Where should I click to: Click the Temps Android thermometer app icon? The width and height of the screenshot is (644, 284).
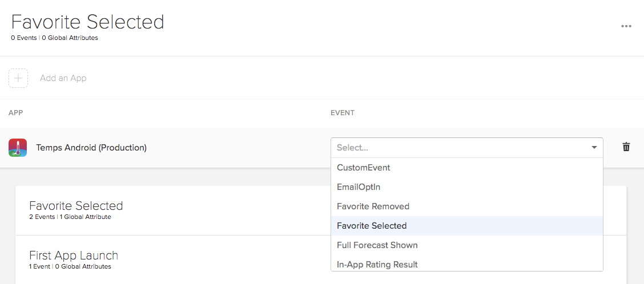(x=18, y=148)
